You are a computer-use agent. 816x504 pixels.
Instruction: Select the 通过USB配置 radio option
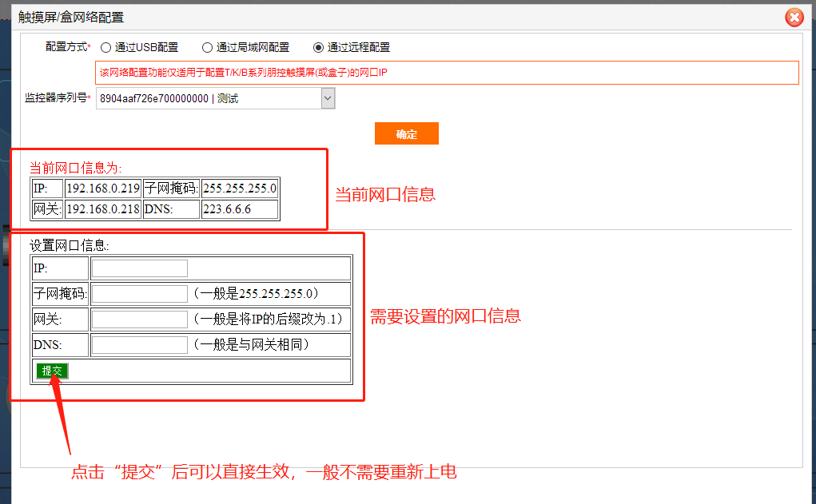[x=106, y=48]
